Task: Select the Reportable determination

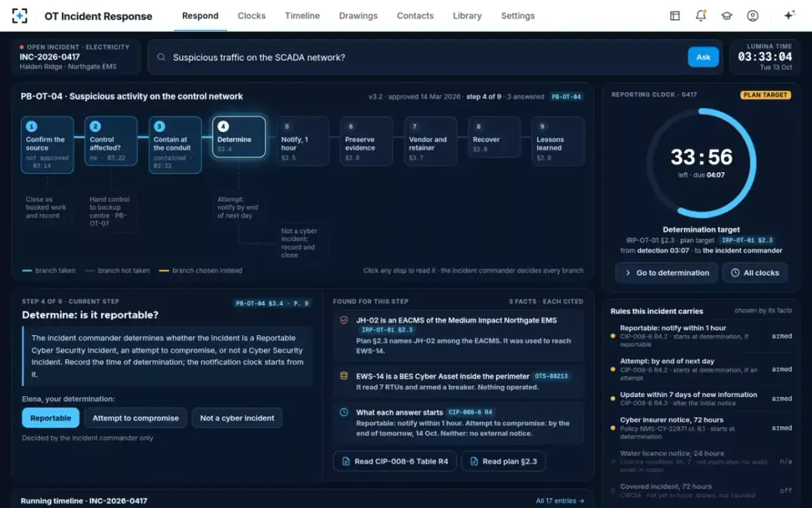Action: pos(51,418)
